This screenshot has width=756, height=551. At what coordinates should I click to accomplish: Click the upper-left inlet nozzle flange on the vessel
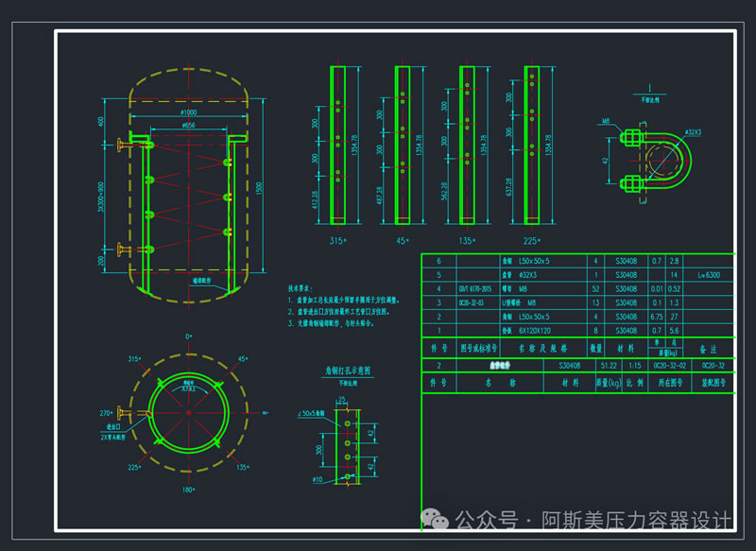point(119,144)
